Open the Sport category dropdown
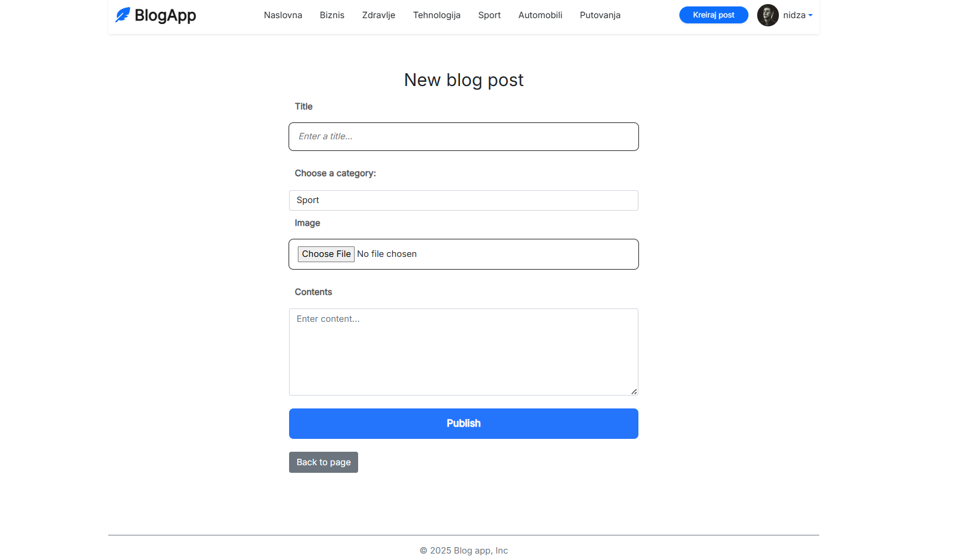The image size is (955, 560). (463, 200)
